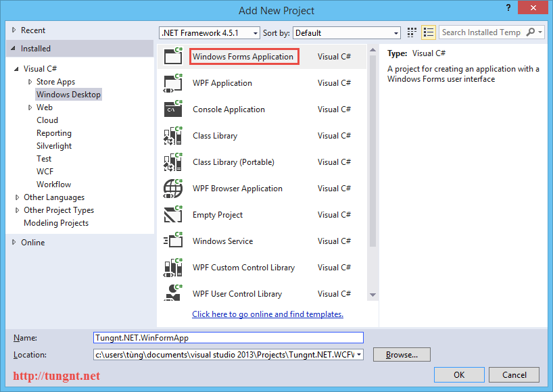Select Modeling Projects category
This screenshot has height=392, width=553.
coord(56,223)
